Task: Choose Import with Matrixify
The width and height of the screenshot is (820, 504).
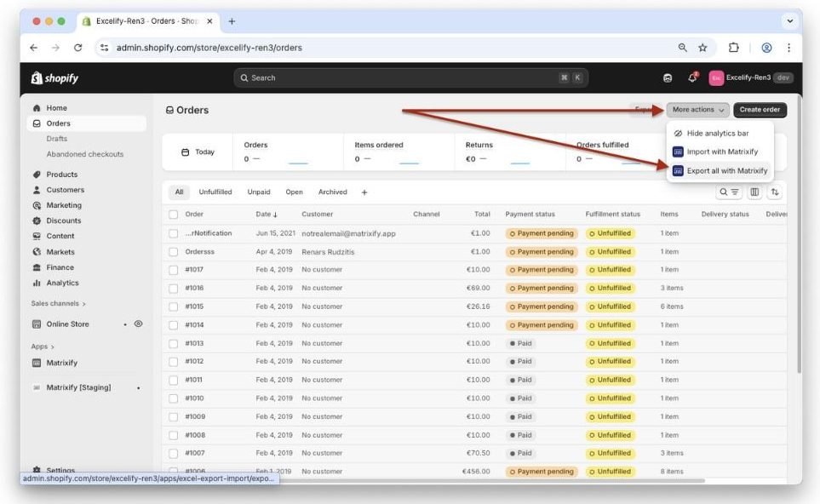Action: point(719,152)
